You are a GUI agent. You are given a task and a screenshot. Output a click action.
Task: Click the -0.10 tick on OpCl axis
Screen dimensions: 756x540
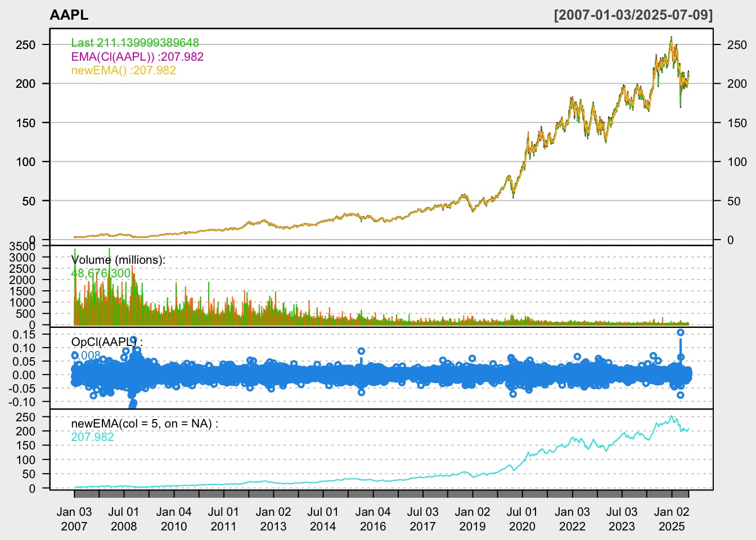(x=21, y=402)
